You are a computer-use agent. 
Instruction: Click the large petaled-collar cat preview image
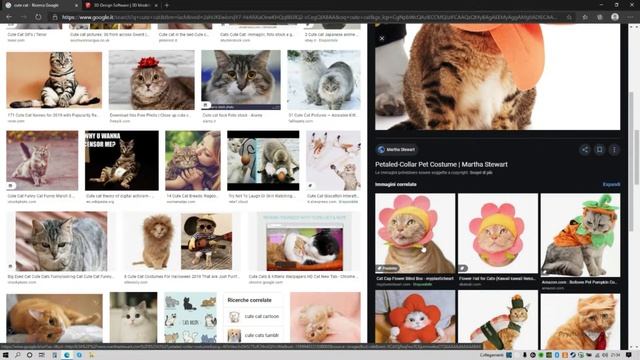pyautogui.click(x=497, y=77)
